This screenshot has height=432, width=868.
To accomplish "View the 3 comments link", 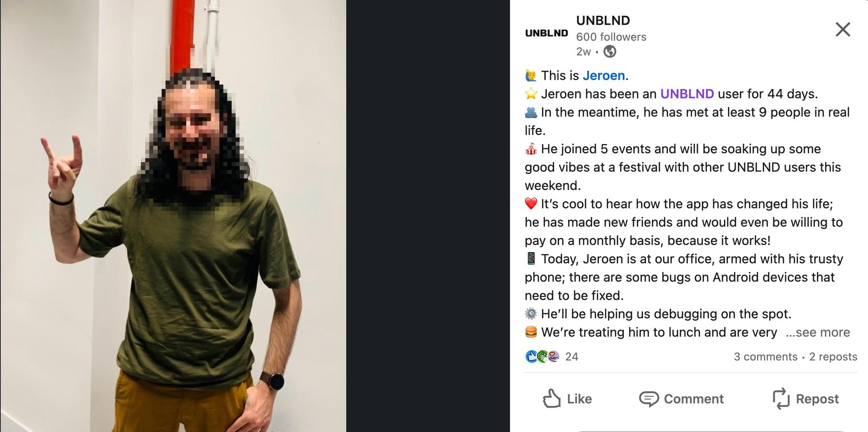I will point(765,357).
